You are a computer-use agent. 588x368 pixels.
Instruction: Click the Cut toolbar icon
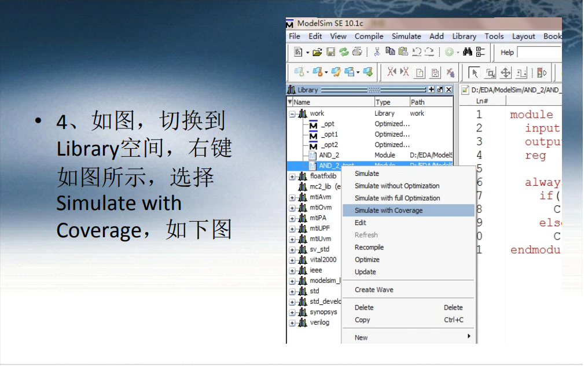377,52
